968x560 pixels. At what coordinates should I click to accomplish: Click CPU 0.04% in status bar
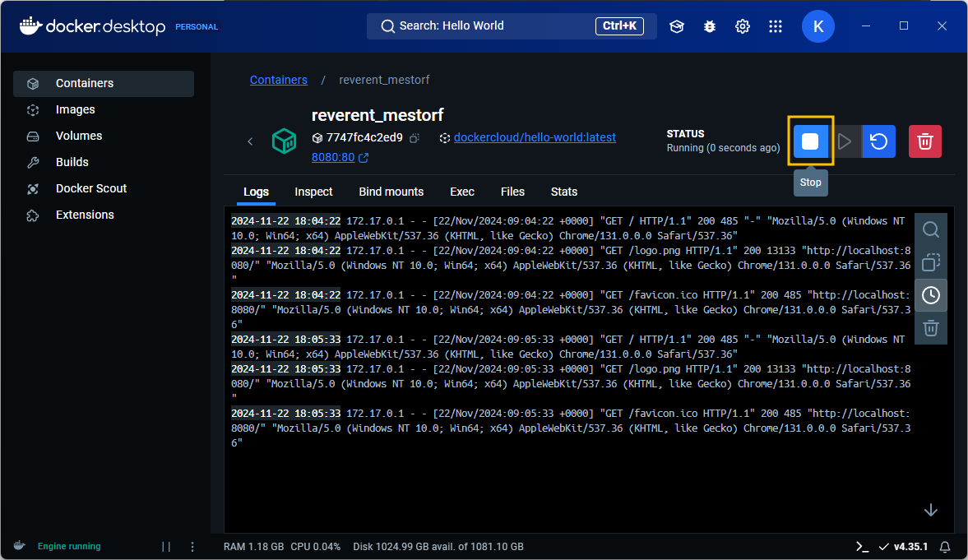(x=316, y=546)
